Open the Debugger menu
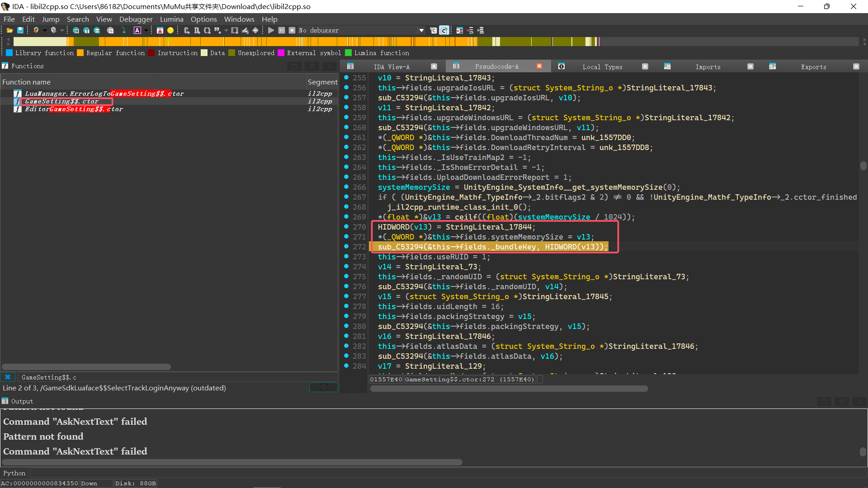This screenshot has width=868, height=488. (x=136, y=19)
